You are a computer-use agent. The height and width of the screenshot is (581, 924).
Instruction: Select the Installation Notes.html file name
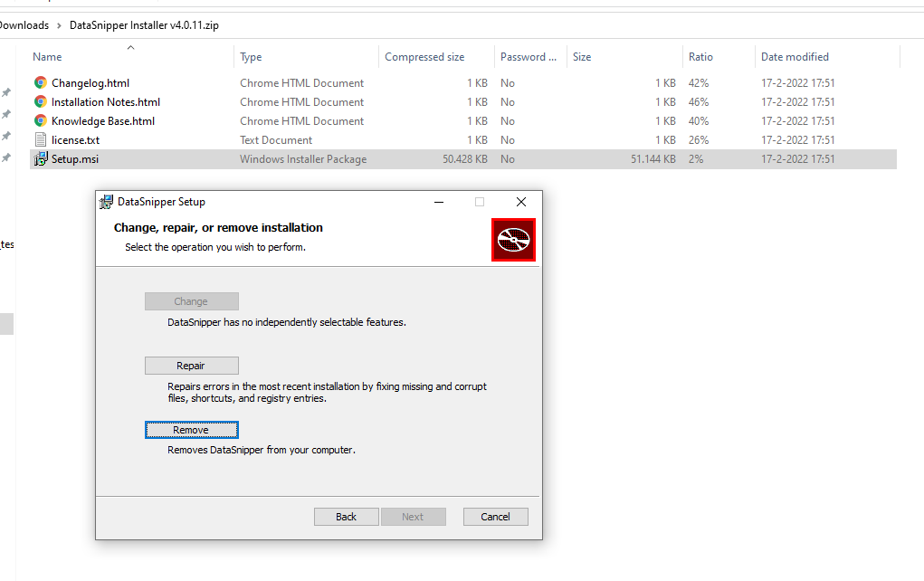pyautogui.click(x=106, y=102)
